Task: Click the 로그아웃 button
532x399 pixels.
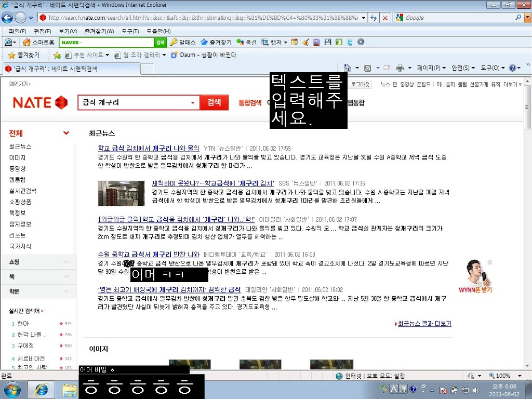Action: coord(360,84)
